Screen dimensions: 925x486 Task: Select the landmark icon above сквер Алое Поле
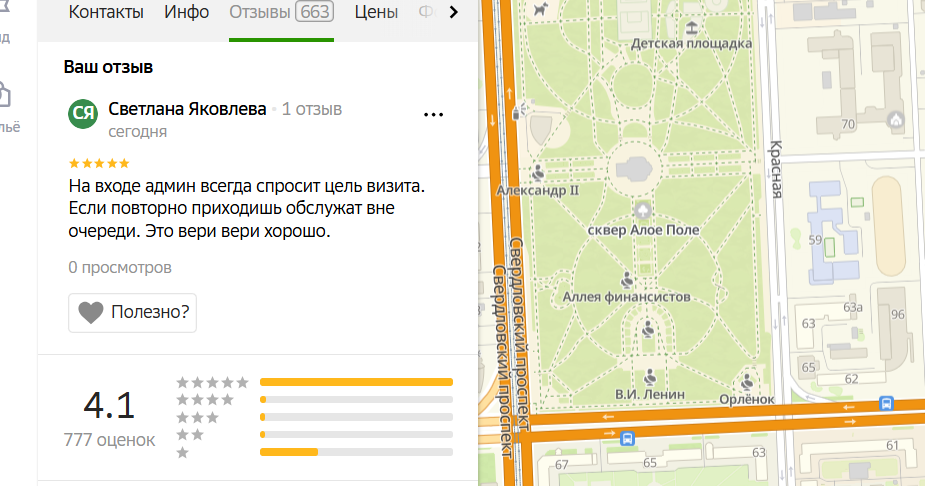[x=643, y=209]
